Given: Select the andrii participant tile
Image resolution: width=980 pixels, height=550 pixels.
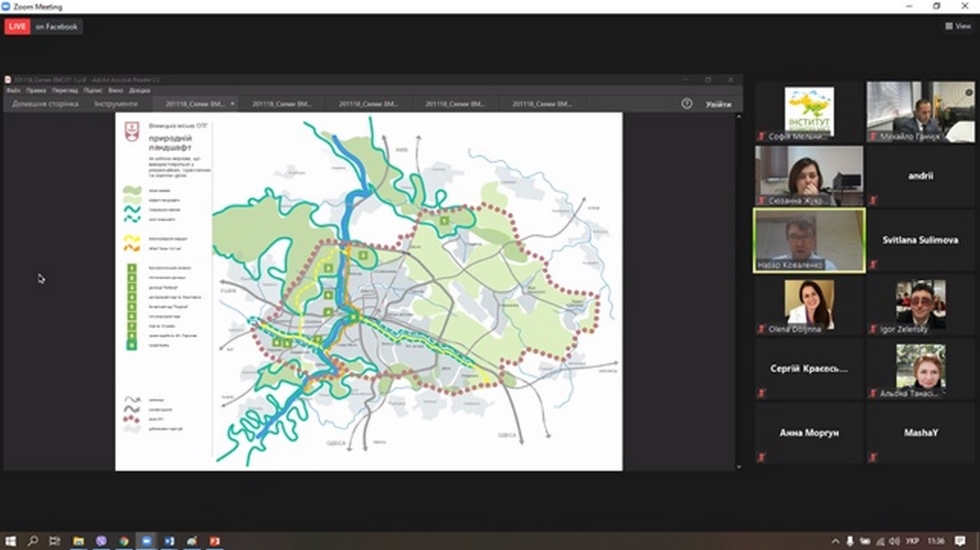Looking at the screenshot, I should [920, 175].
